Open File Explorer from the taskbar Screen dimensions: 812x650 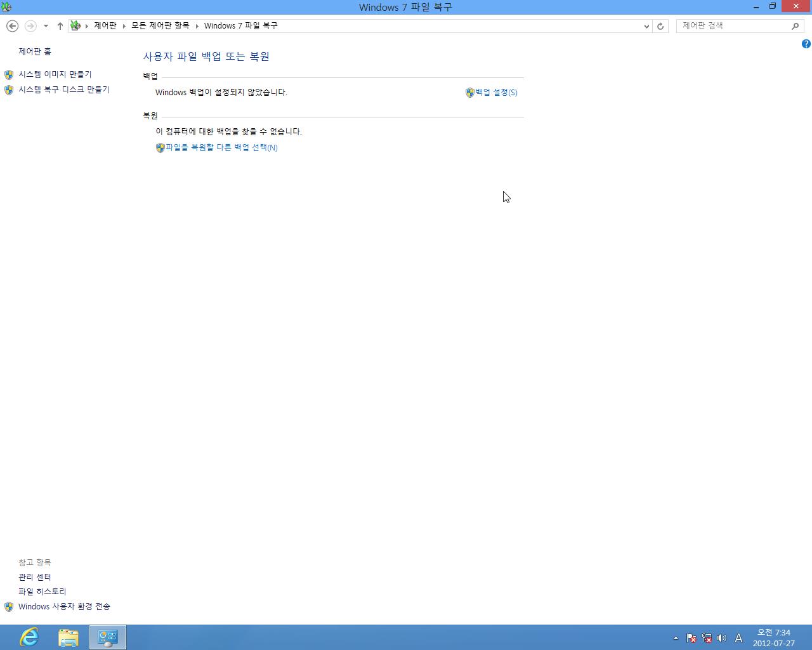point(69,637)
